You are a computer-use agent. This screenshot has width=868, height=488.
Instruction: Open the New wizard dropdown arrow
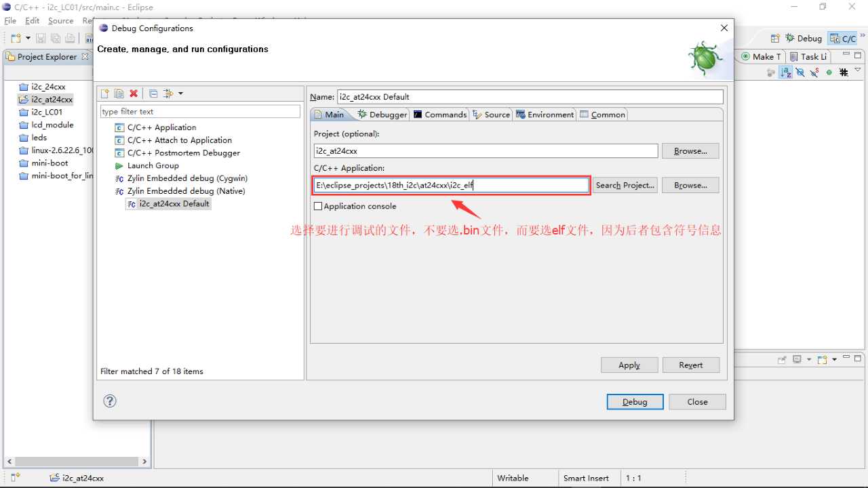(x=27, y=39)
